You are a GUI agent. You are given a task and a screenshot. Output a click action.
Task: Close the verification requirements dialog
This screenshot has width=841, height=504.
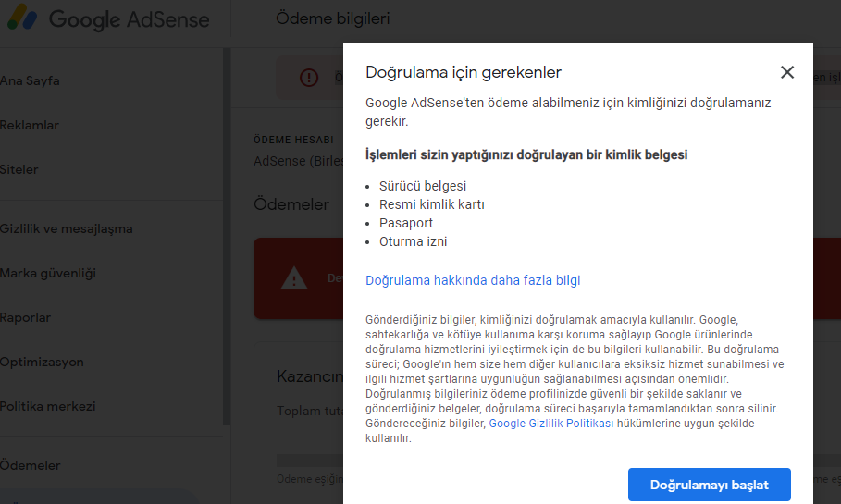coord(786,72)
